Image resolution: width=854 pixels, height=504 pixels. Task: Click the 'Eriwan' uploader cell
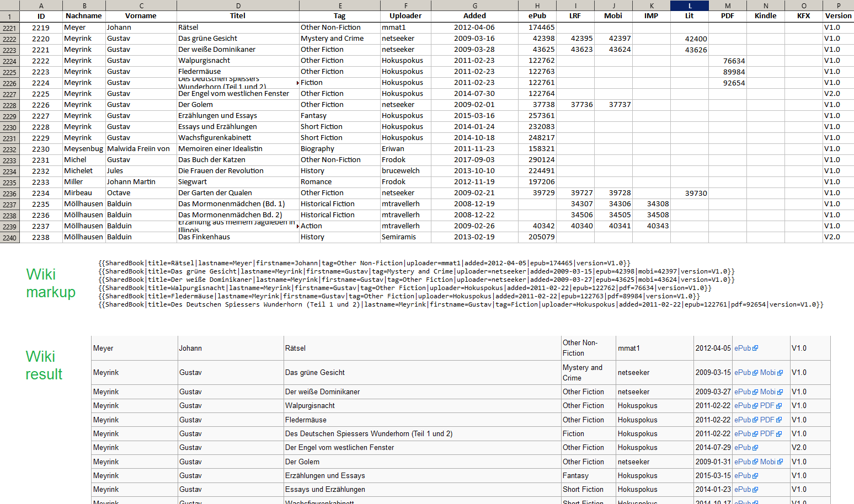pos(405,149)
